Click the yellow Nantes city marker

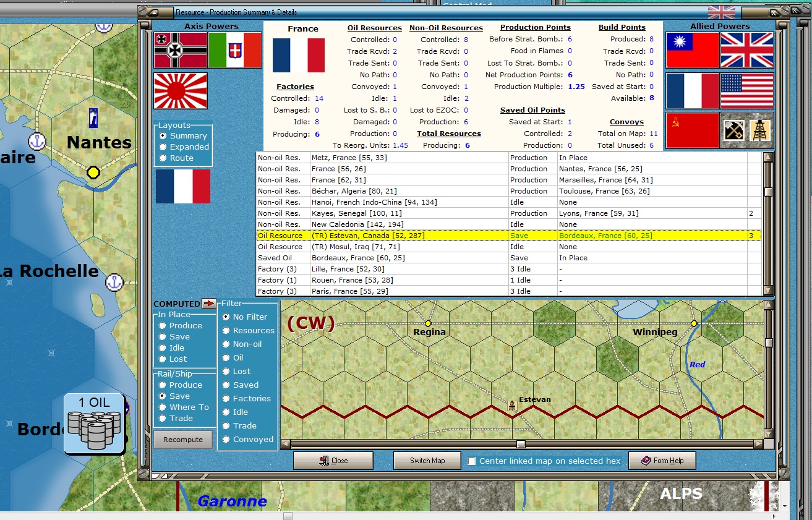click(x=93, y=173)
